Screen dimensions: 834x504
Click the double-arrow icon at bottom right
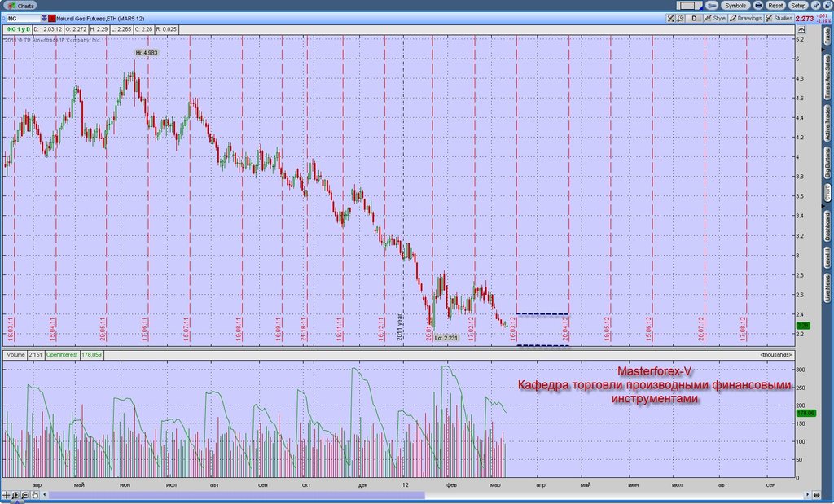point(817,496)
